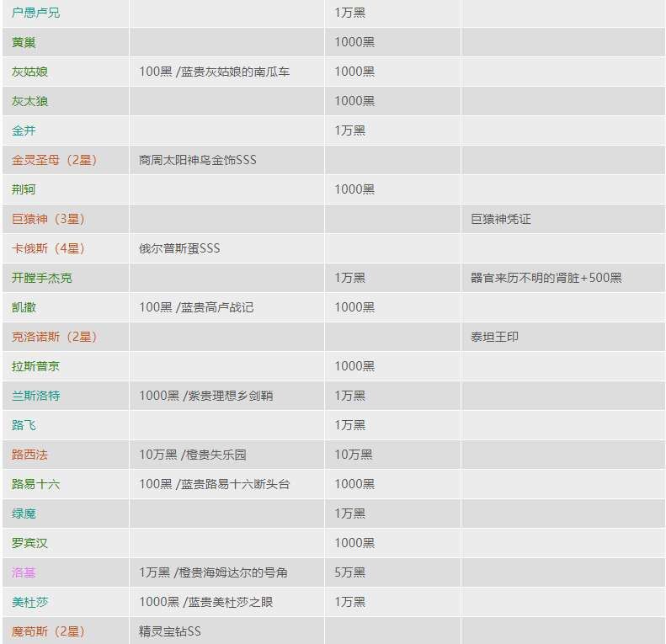
Task: Click the 路易十六 name link
Action: tap(36, 484)
